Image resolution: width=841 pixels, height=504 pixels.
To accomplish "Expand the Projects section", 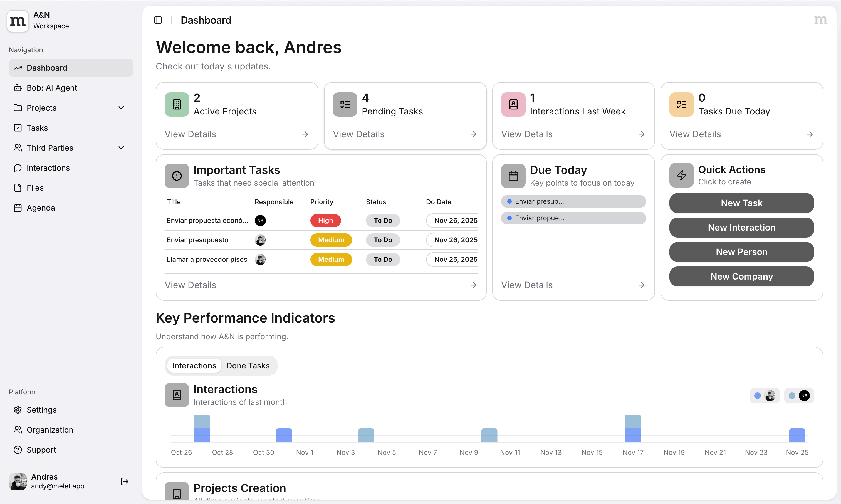I will tap(121, 108).
